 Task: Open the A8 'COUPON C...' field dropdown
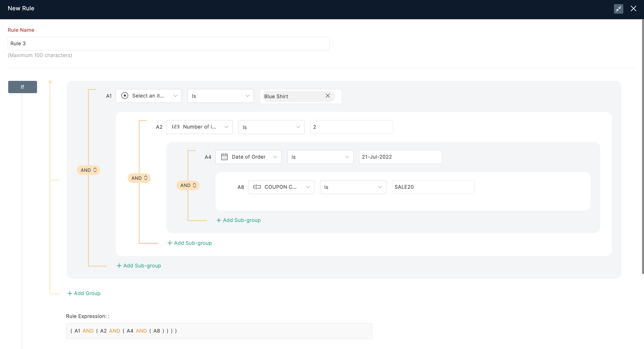[x=281, y=187]
